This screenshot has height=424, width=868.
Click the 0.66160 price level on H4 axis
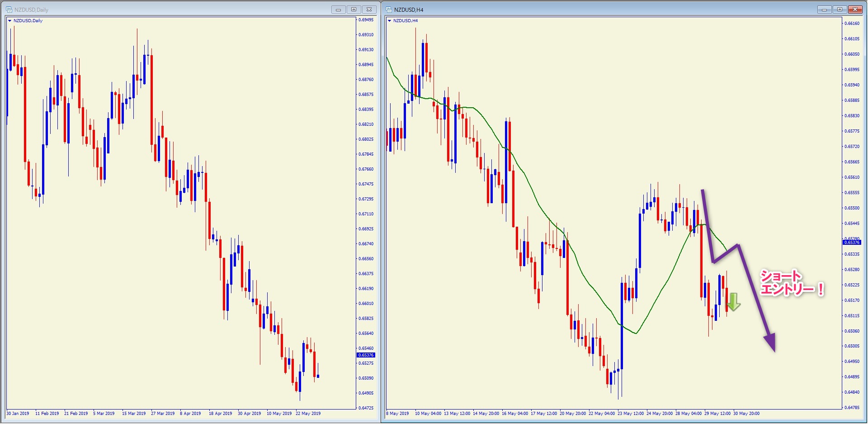(x=852, y=24)
